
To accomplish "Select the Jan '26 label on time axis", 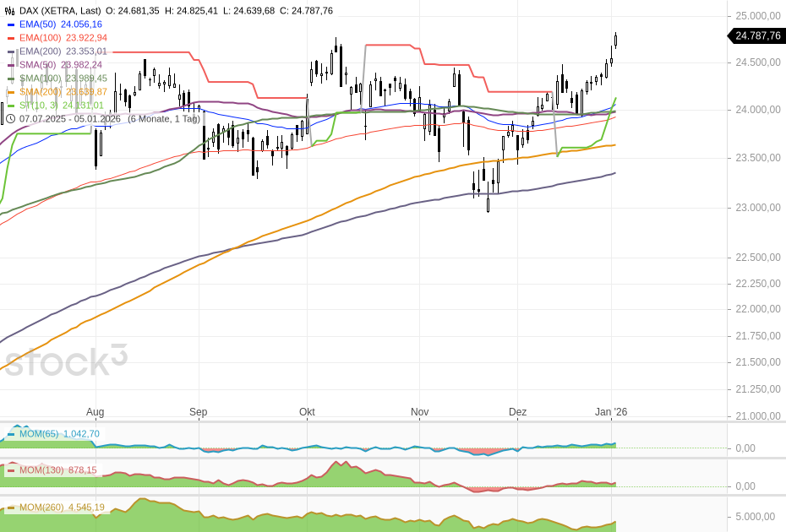I will coord(610,412).
